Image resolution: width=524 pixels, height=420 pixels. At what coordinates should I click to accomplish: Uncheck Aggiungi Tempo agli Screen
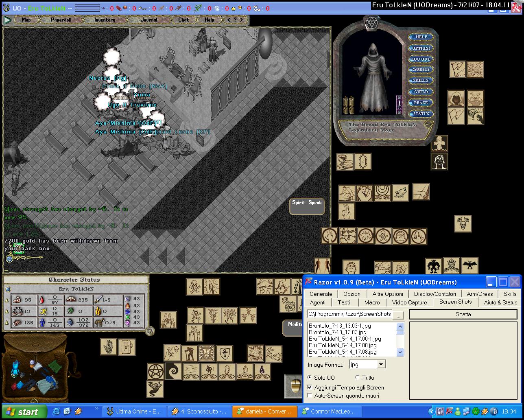[x=310, y=387]
